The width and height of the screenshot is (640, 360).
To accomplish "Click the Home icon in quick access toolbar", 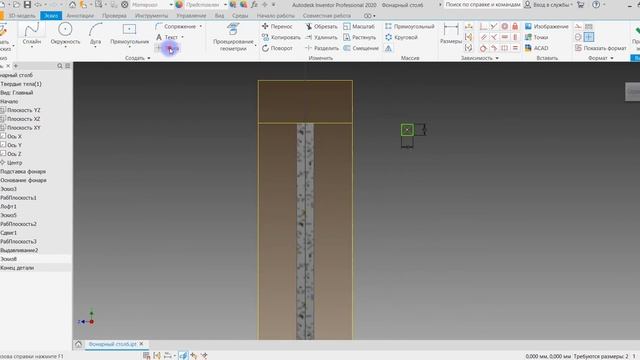I will tap(72, 5).
